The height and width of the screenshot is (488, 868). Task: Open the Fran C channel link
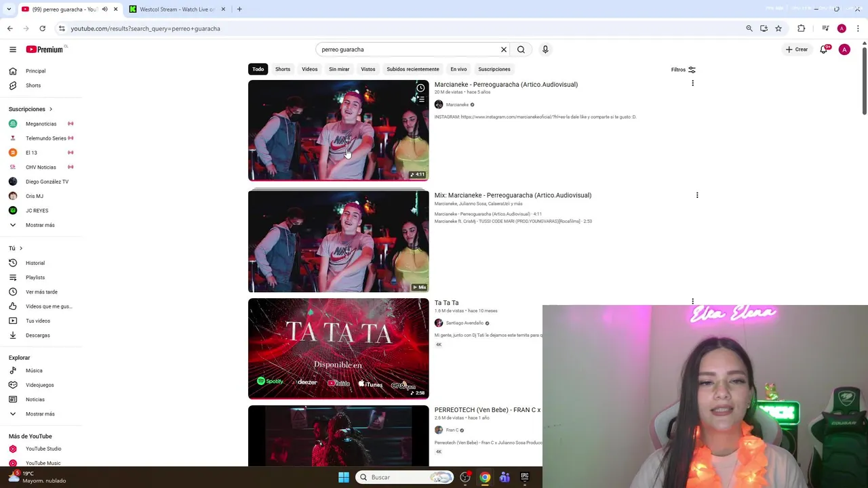pos(452,430)
